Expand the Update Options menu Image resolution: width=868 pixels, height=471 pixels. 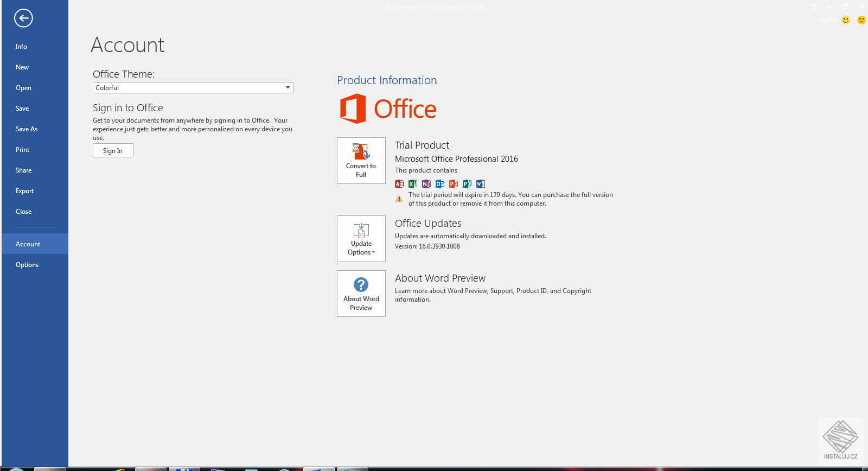(x=361, y=239)
